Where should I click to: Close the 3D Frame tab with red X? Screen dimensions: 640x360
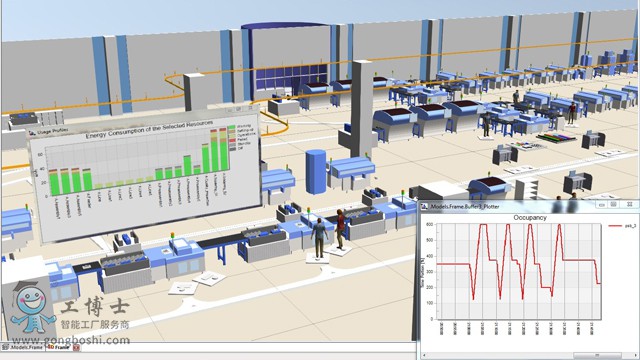[76, 347]
